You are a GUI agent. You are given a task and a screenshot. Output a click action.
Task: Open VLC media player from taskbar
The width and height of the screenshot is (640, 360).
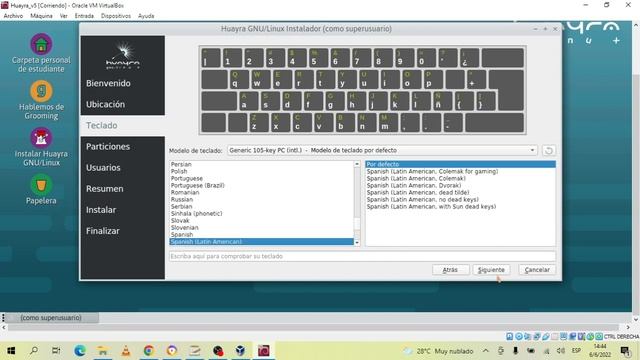coord(126,351)
